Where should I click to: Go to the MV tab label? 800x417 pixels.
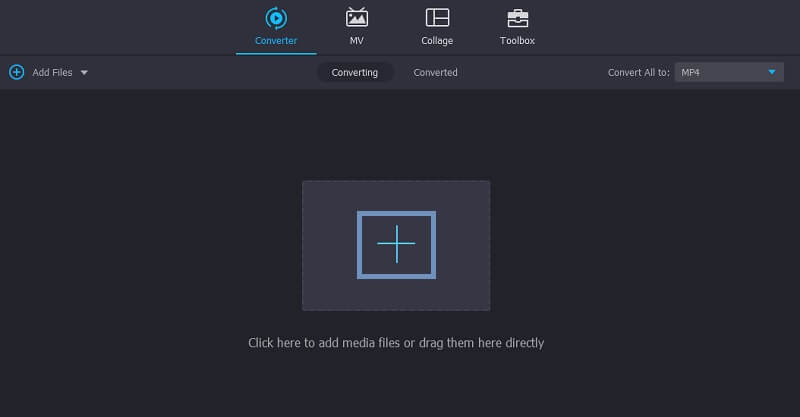tap(356, 41)
